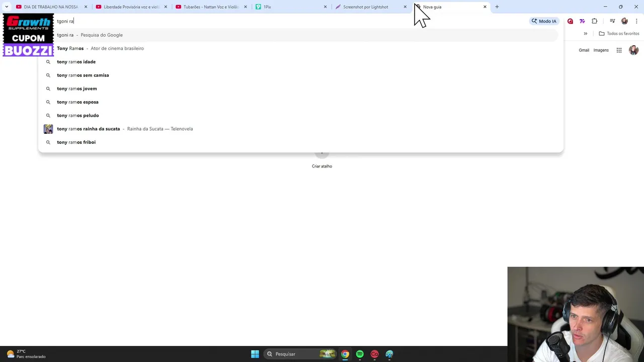Open the Extensions puzzle icon
The image size is (644, 362).
click(x=595, y=21)
